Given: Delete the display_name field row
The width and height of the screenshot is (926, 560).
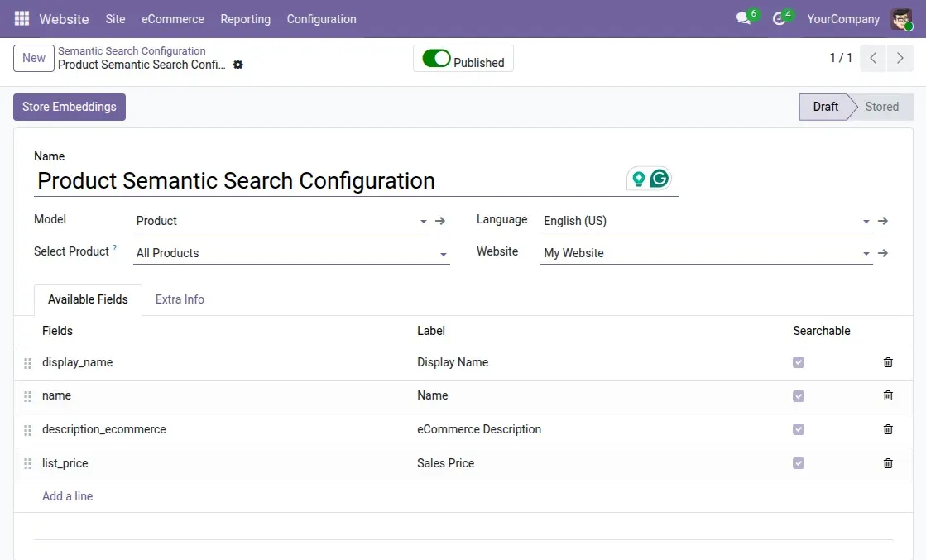Looking at the screenshot, I should pyautogui.click(x=888, y=362).
